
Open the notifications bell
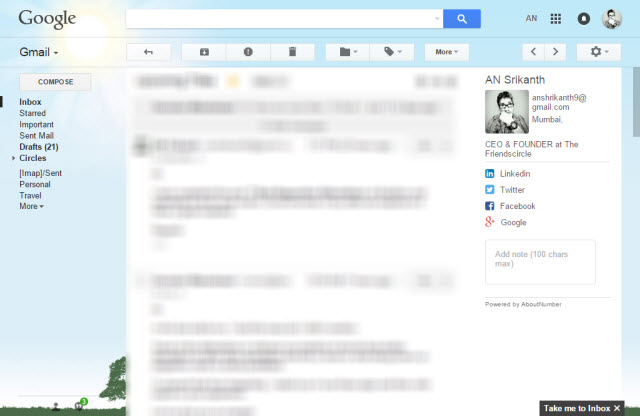pos(584,19)
